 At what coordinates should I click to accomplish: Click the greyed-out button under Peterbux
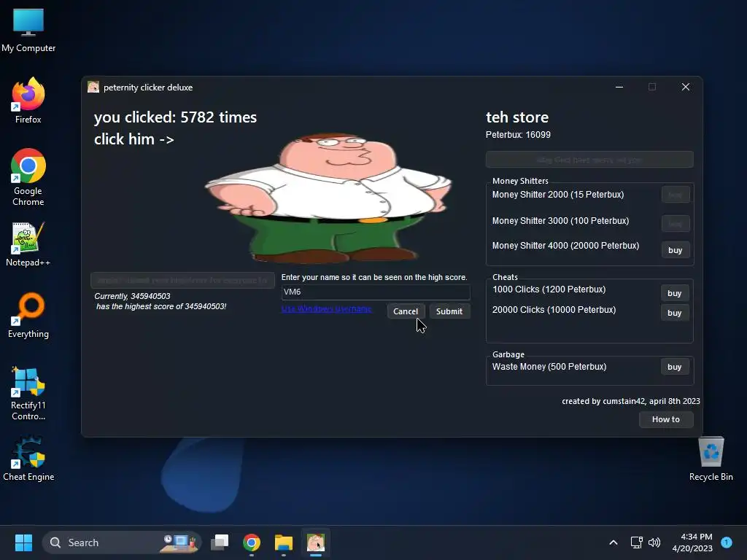589,160
